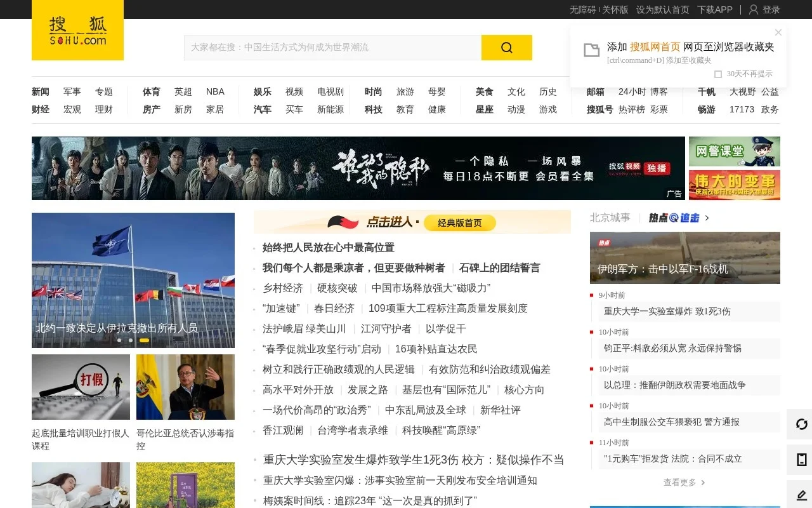Open the 下载APP link
The width and height of the screenshot is (812, 508).
[x=714, y=10]
